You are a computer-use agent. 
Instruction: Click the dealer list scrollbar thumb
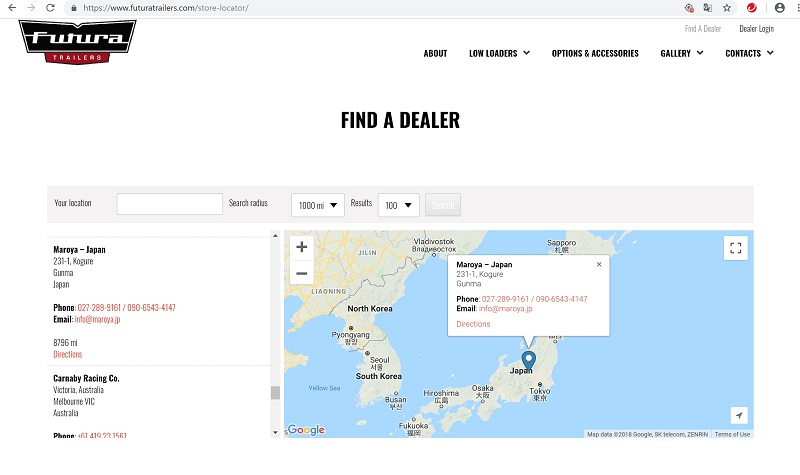click(276, 392)
